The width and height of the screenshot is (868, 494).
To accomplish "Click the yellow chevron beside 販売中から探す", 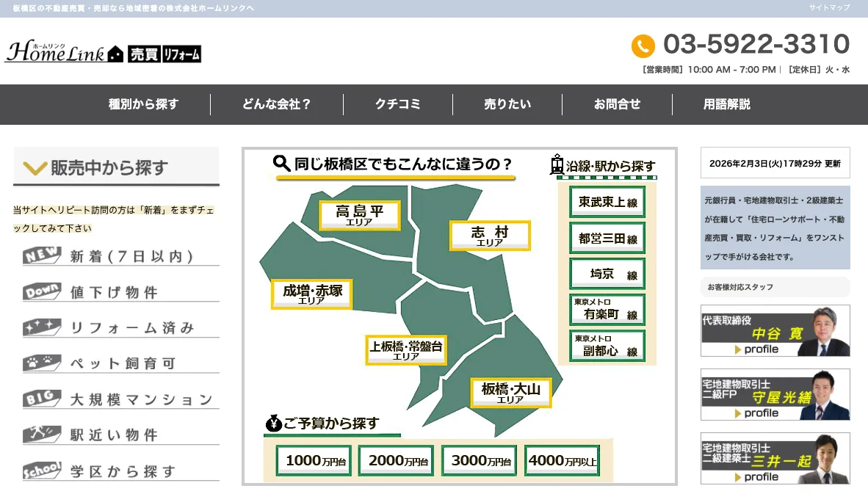I will click(35, 167).
